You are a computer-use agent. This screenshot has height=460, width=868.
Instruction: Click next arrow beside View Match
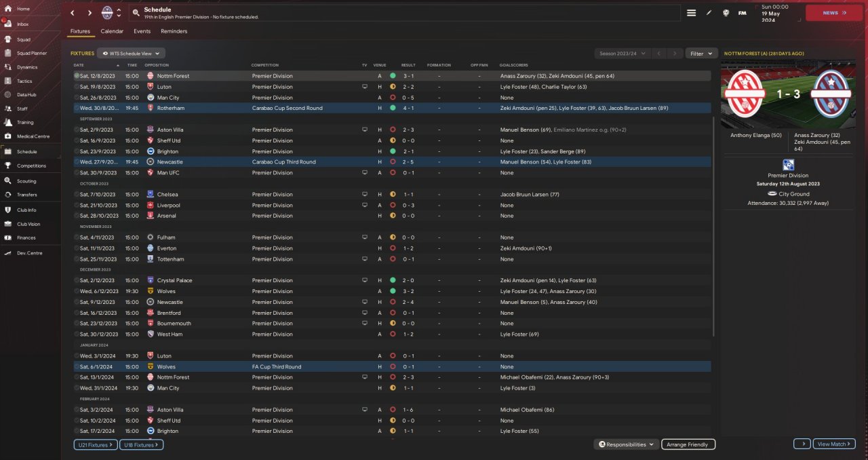802,444
